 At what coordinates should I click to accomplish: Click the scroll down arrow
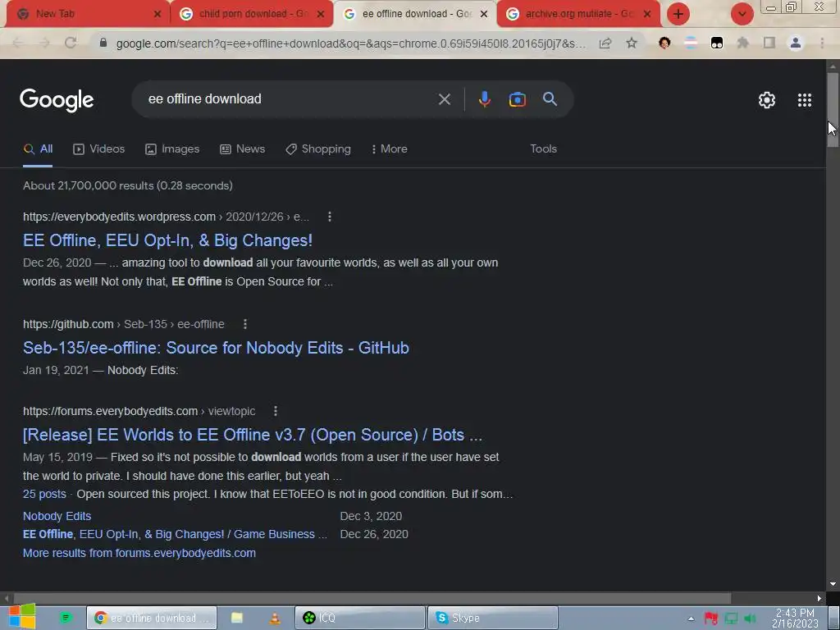click(x=833, y=584)
